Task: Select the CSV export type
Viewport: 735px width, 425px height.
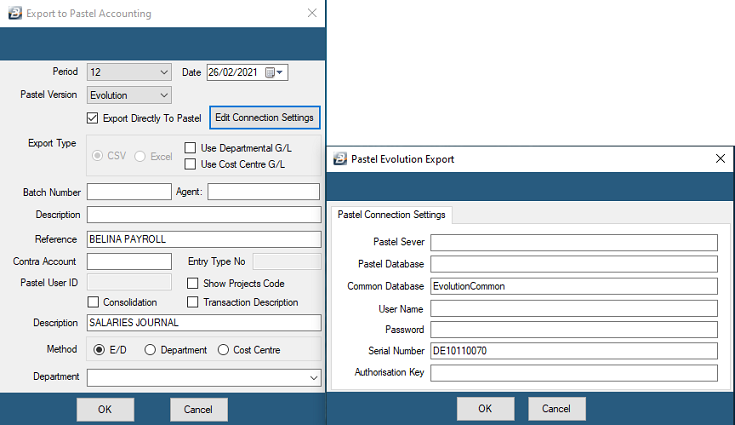Action: pyautogui.click(x=98, y=156)
